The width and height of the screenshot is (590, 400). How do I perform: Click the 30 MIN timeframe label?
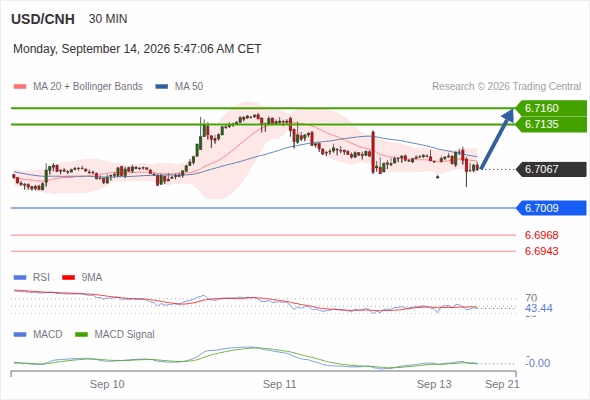click(x=108, y=19)
